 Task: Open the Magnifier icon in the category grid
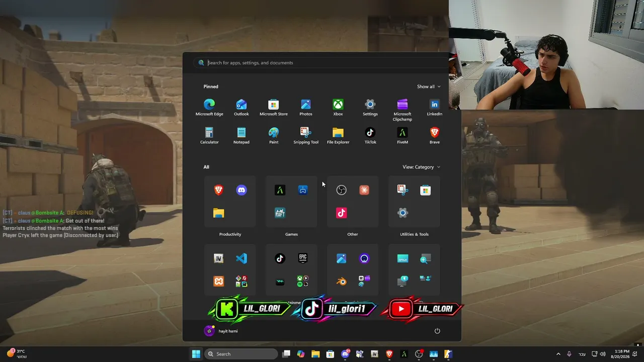pos(425,258)
